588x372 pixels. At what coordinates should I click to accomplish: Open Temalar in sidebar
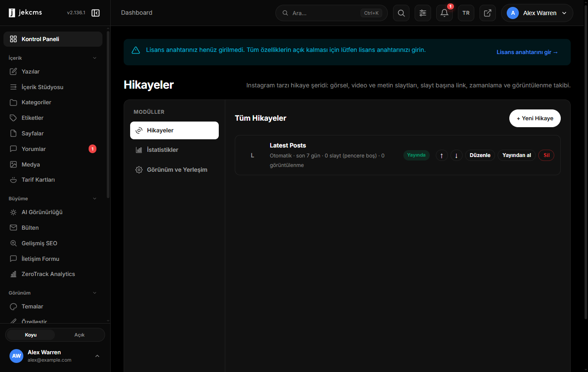(53, 306)
